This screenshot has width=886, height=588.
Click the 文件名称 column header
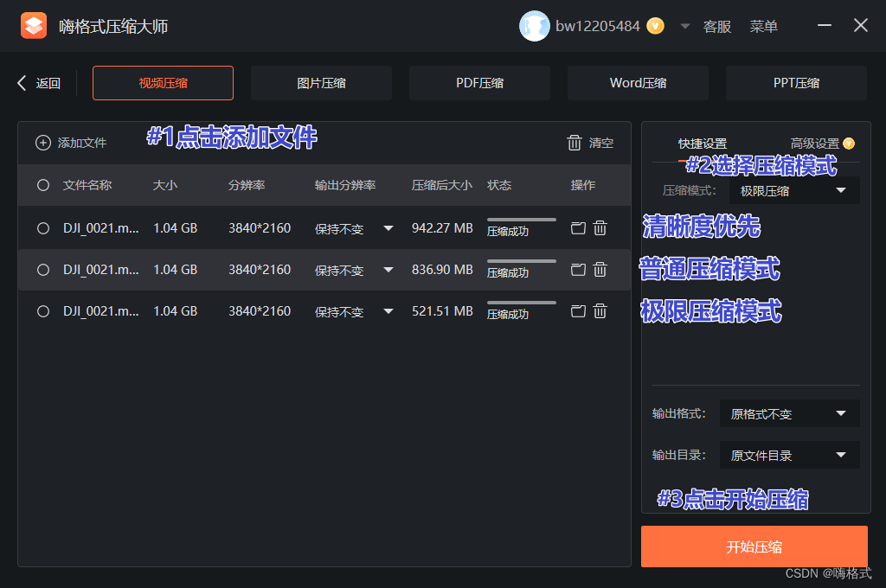click(87, 185)
